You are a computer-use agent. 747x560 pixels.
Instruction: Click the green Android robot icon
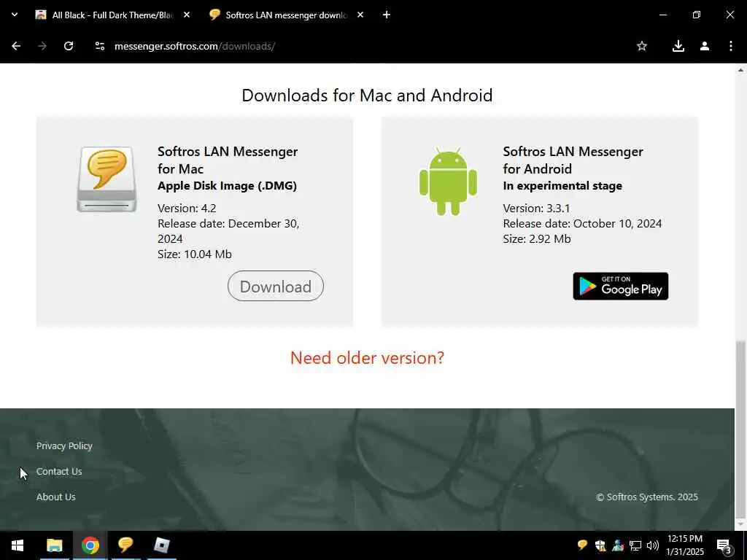click(x=448, y=182)
